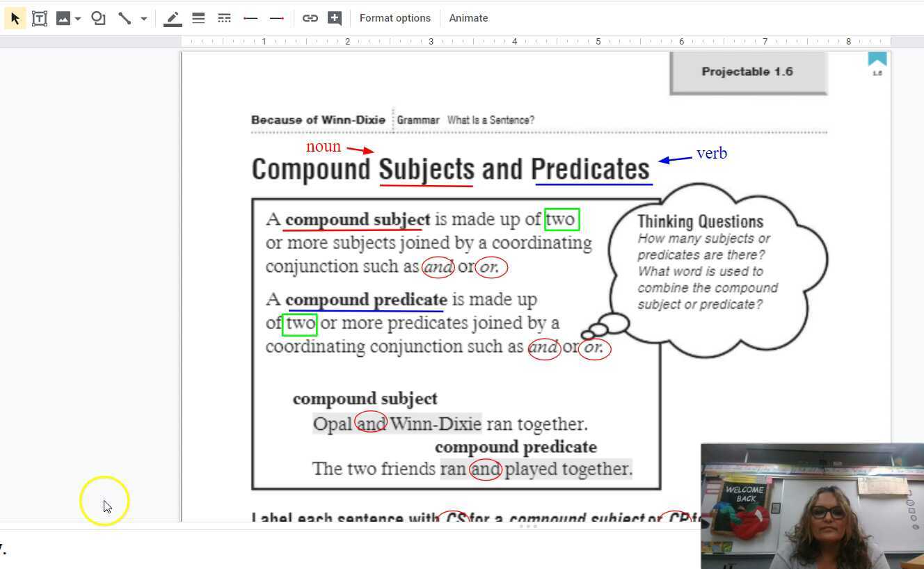Choose the Shape tool
The height and width of the screenshot is (569, 924).
pos(98,17)
